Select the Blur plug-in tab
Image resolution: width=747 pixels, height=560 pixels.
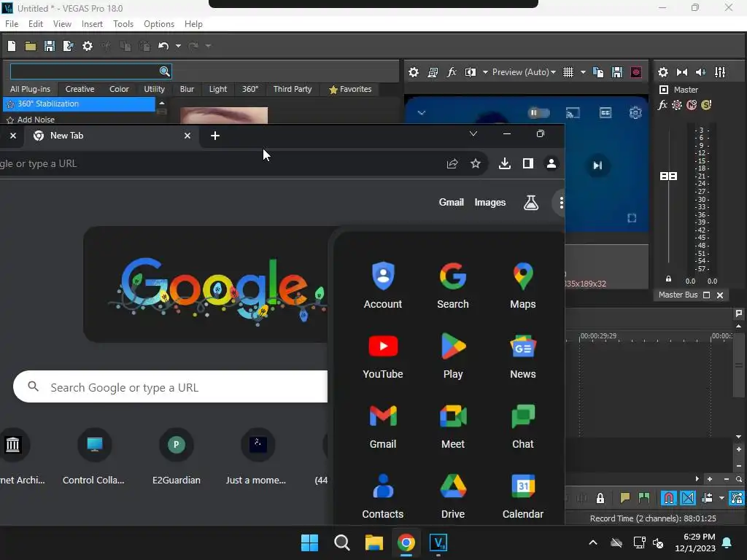pos(187,89)
